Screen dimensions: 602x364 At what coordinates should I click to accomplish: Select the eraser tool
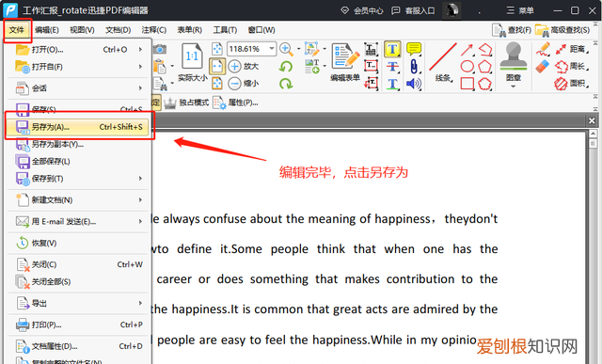point(543,67)
